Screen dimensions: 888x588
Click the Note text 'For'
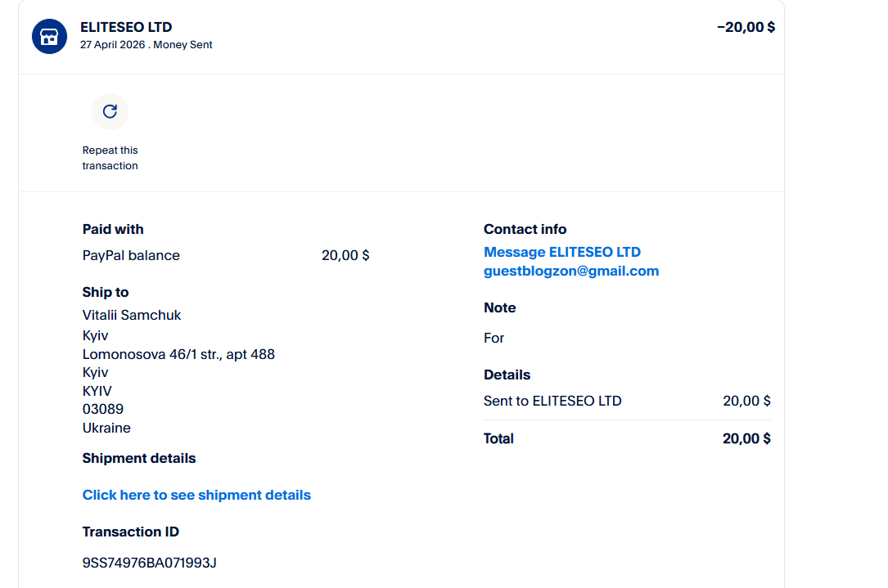point(494,338)
